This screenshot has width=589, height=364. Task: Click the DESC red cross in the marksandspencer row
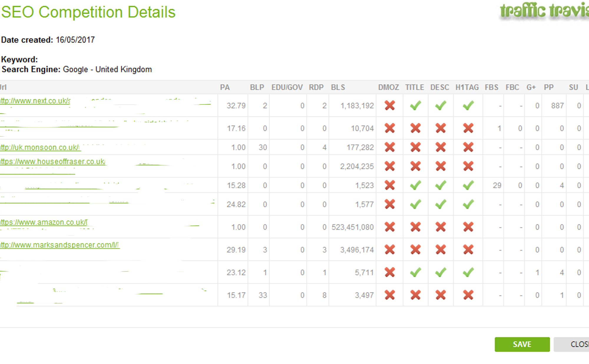pos(441,249)
